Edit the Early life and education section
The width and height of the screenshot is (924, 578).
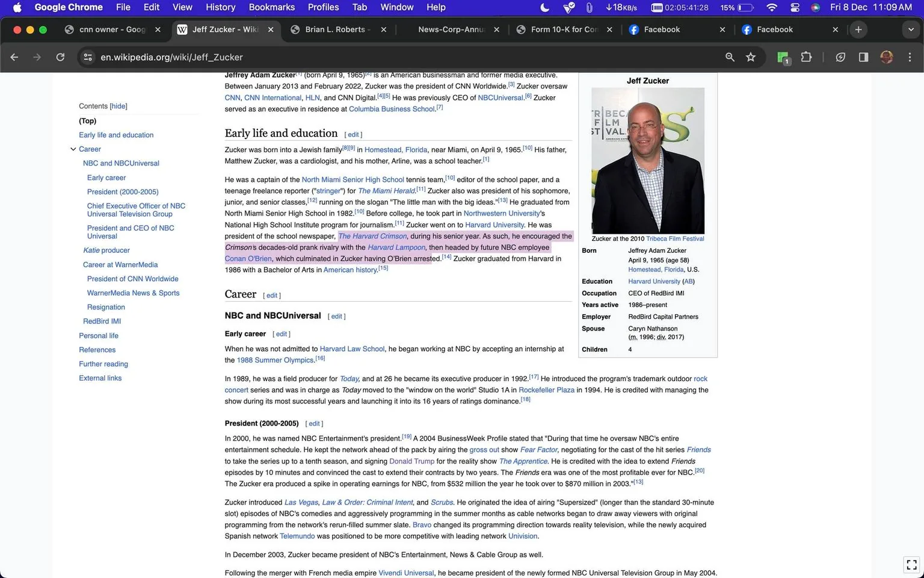pos(353,134)
